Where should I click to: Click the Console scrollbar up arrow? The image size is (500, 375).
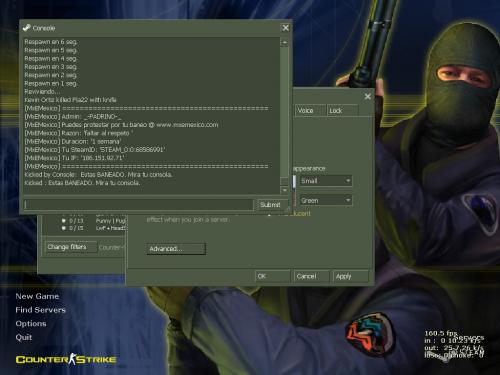click(285, 42)
